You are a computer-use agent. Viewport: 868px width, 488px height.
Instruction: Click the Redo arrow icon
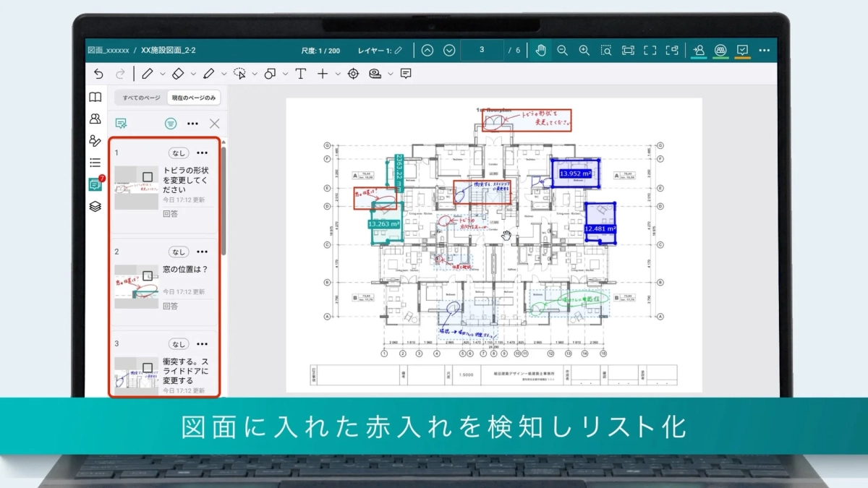[x=120, y=74]
